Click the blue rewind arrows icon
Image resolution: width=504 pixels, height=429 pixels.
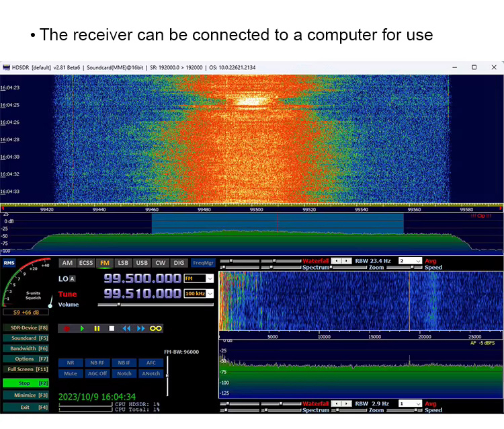[x=126, y=328]
